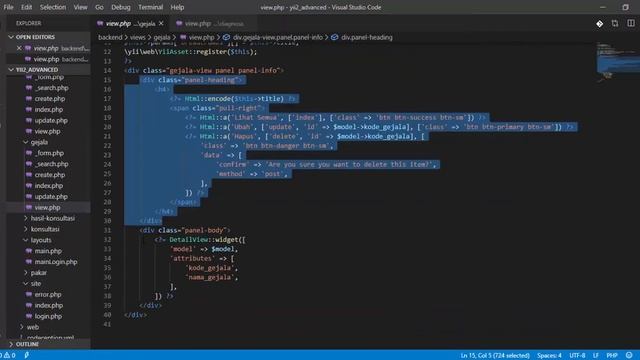Image resolution: width=640 pixels, height=360 pixels.
Task: Open the git file changes diamond icon
Action: coord(599,24)
